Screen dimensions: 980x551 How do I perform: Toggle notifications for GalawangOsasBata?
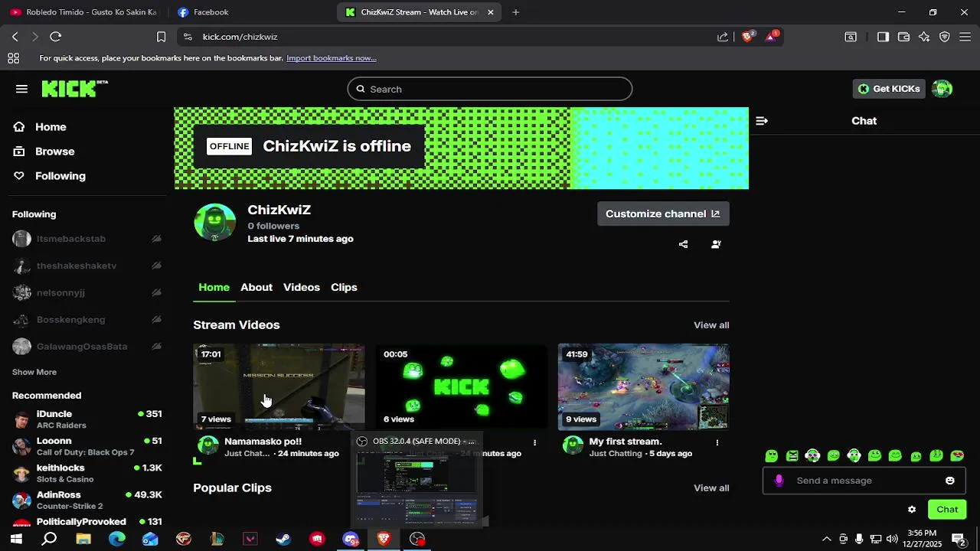click(x=156, y=347)
